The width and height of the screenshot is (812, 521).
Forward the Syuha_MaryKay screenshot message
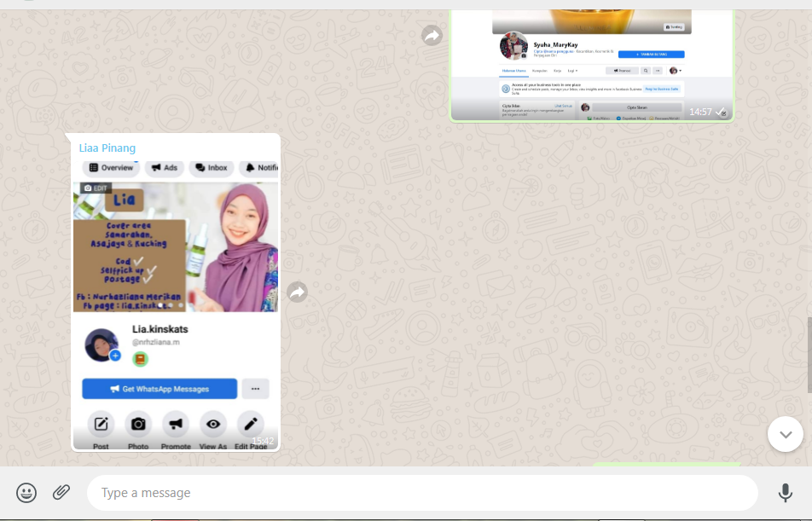pyautogui.click(x=432, y=36)
